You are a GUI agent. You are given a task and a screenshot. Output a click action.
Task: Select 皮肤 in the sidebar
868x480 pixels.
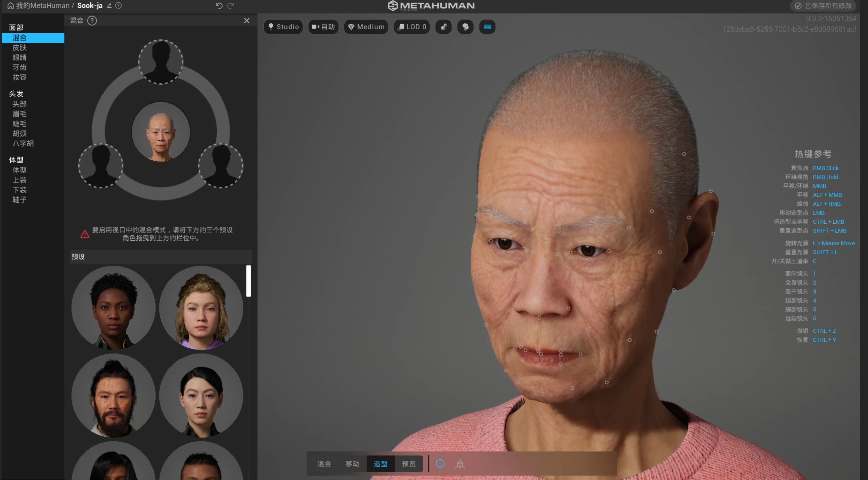(x=19, y=48)
